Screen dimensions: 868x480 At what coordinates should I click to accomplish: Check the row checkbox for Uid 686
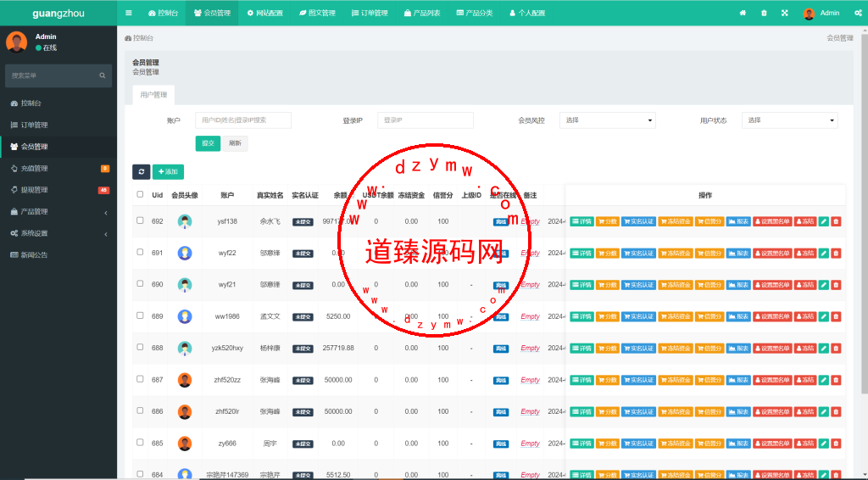tap(140, 410)
